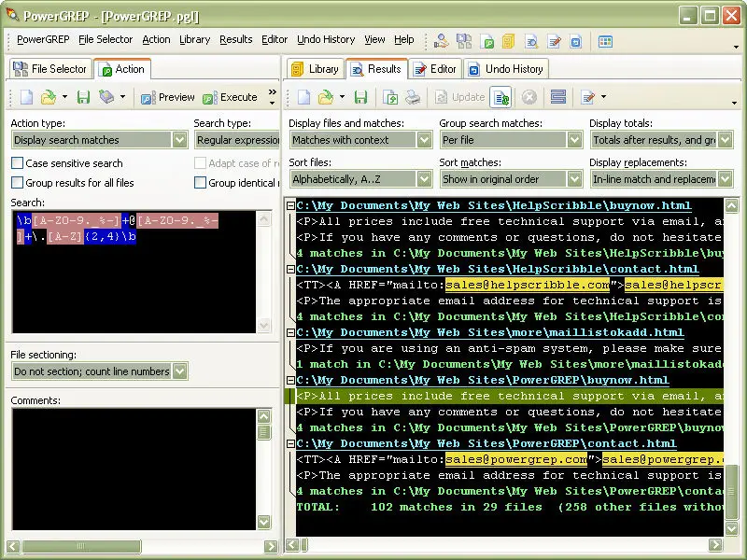Open the pencil icon's dropdown arrow in Results toolbar

(x=603, y=97)
